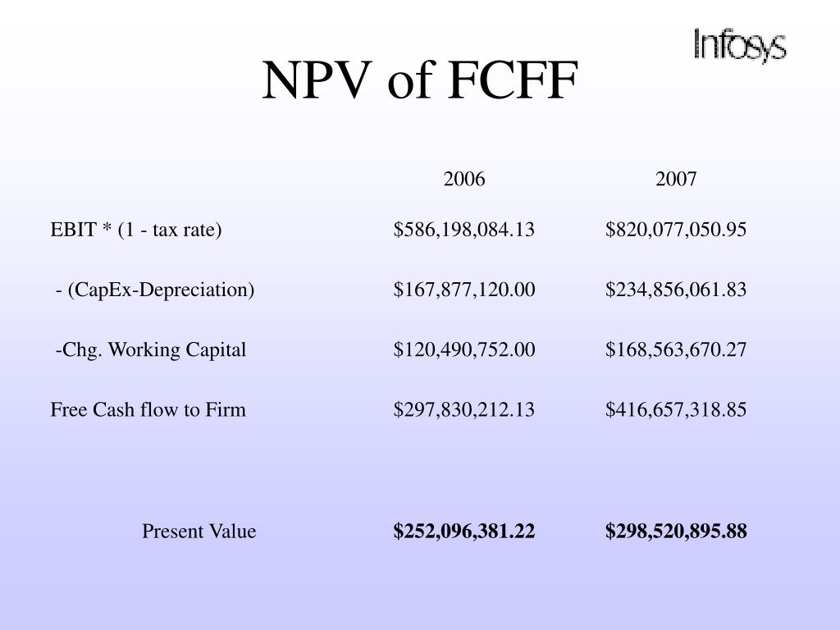Select the NPV of FCFF title

(x=420, y=80)
